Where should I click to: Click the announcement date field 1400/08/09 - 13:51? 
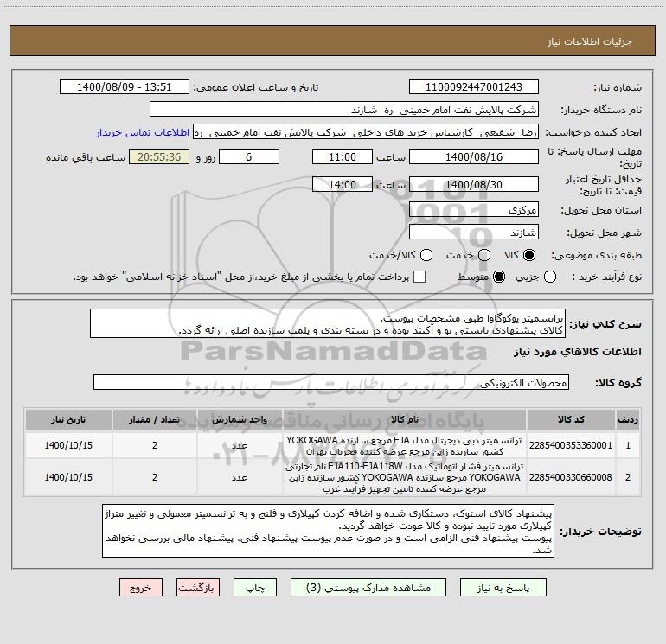[124, 87]
